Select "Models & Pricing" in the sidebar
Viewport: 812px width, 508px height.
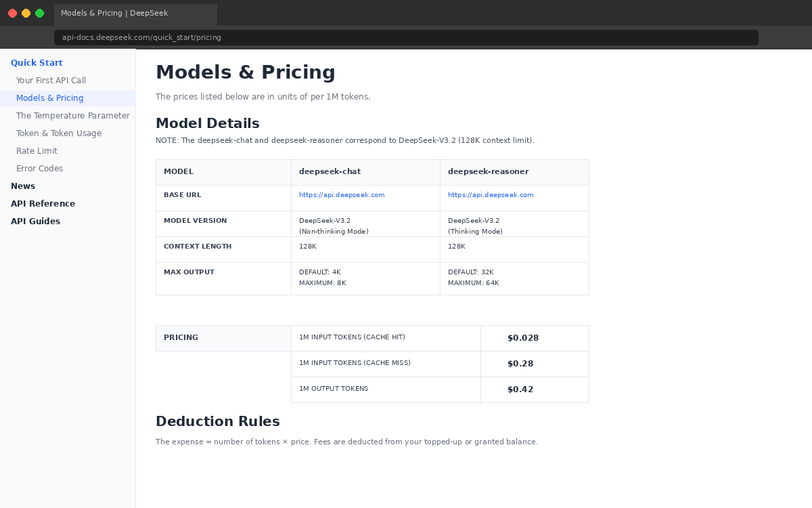(x=49, y=98)
